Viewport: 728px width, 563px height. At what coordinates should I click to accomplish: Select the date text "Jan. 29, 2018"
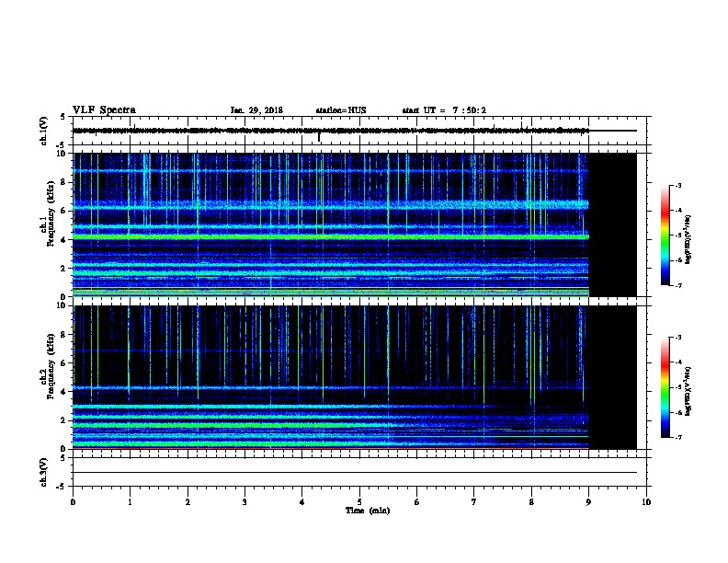point(256,110)
